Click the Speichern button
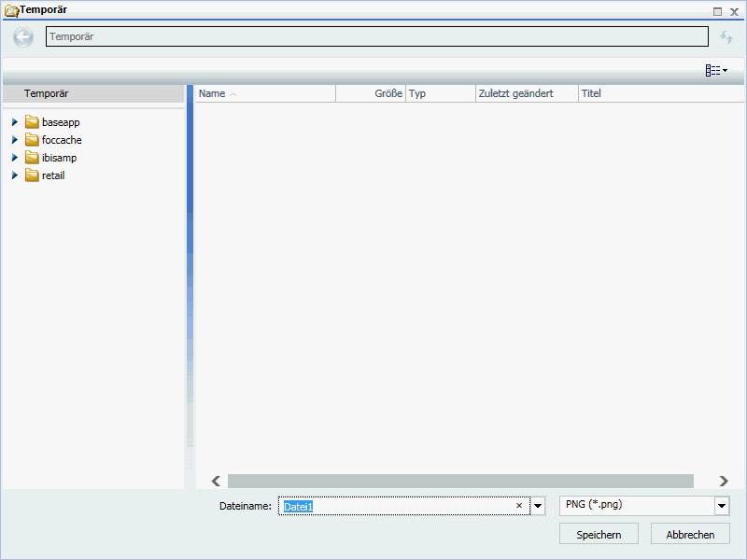 (x=599, y=534)
